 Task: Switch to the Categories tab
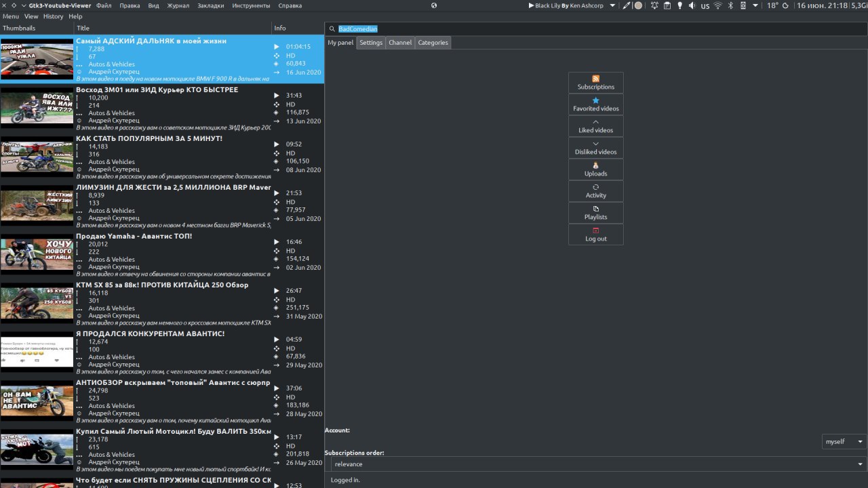pyautogui.click(x=433, y=43)
